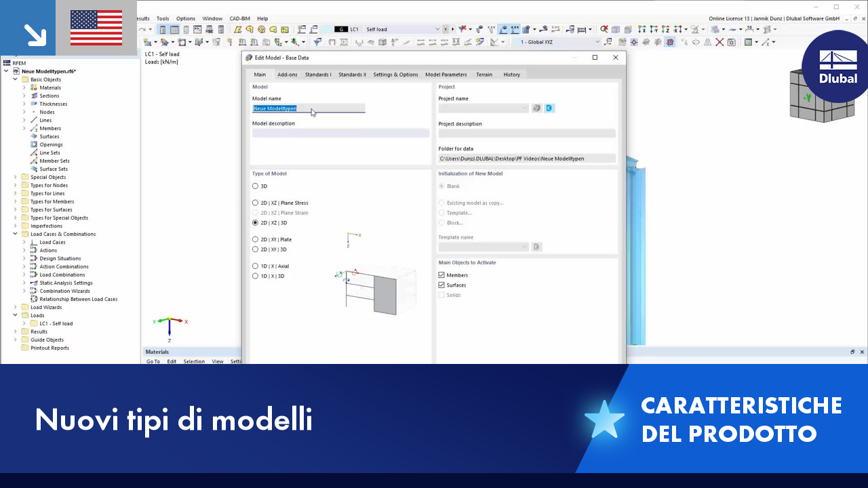The height and width of the screenshot is (488, 868).
Task: Click the Model name input field
Action: 309,108
